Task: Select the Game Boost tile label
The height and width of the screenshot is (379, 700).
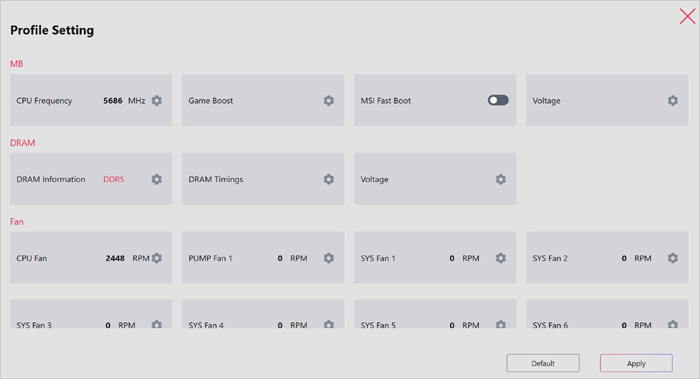Action: click(x=211, y=101)
